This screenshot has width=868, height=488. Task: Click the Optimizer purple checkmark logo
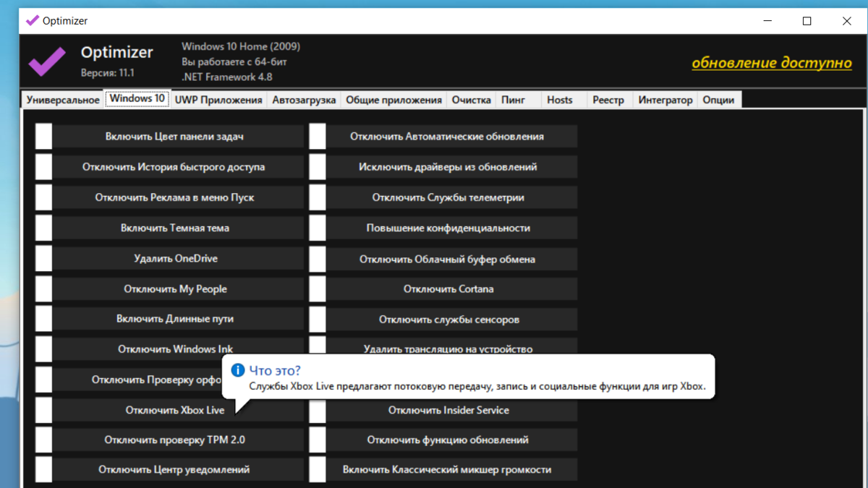[x=48, y=61]
